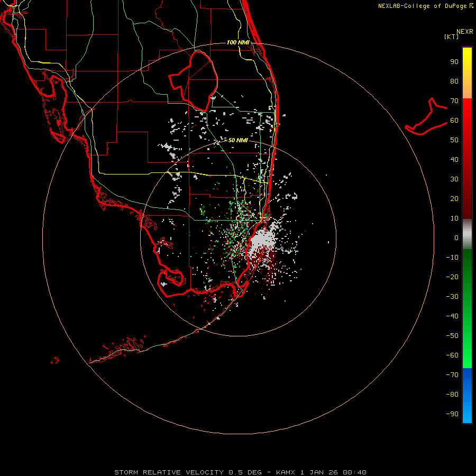Click the 'KAMX 1 JAN 26 00:40' timestamp text
The image size is (476, 476).
tap(321, 472)
